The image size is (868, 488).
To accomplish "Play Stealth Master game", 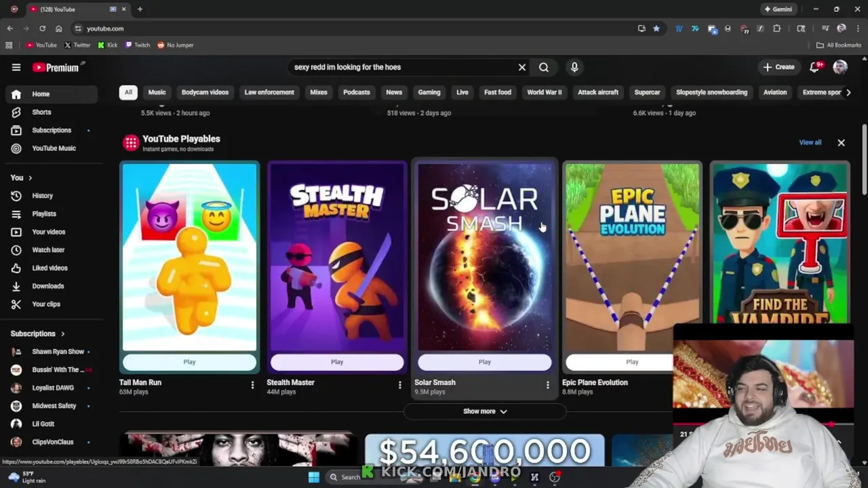I will (337, 362).
